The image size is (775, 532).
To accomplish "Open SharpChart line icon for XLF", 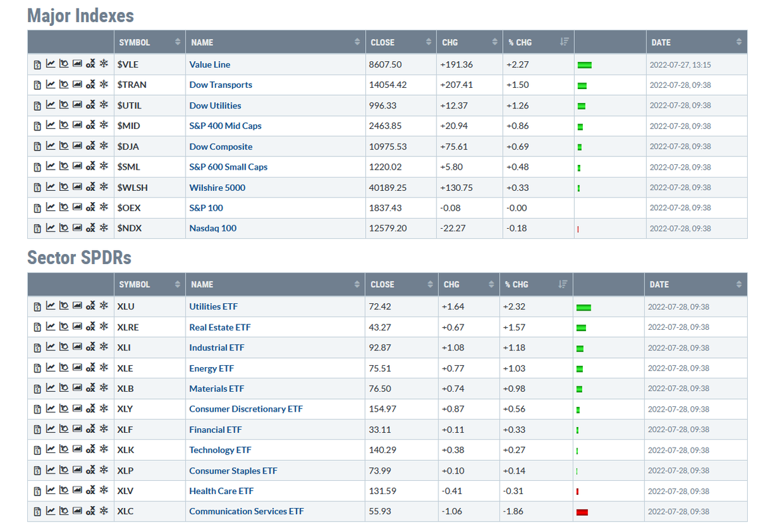I will point(51,428).
